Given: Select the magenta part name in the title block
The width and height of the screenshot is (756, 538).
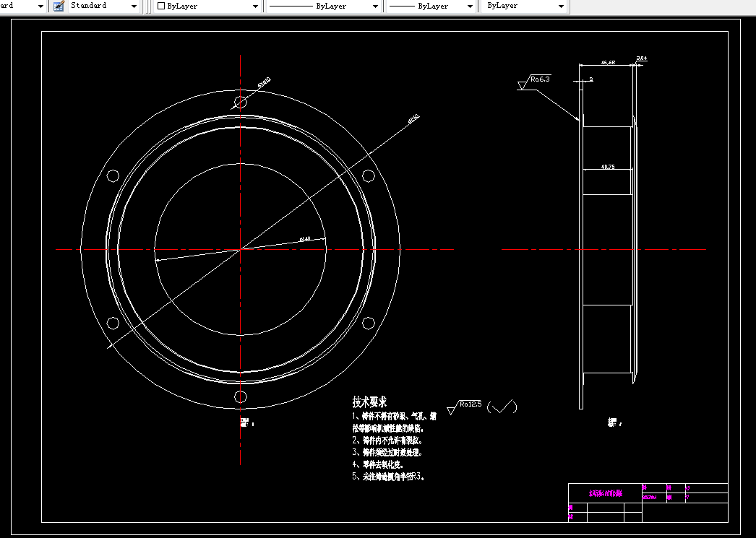Looking at the screenshot, I should tap(605, 493).
